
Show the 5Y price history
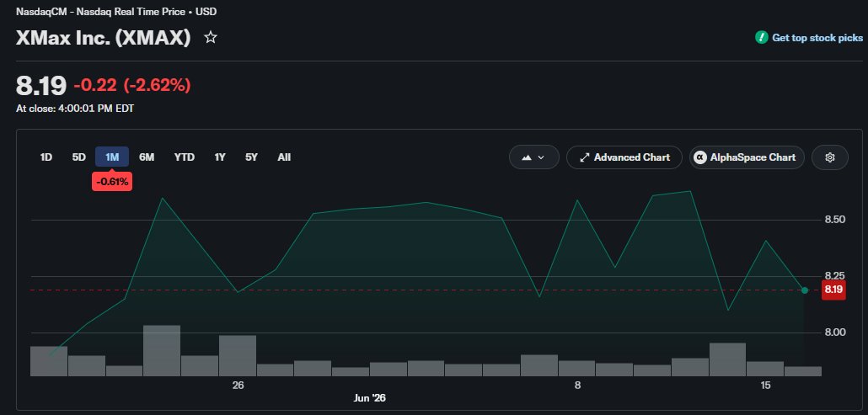coord(251,157)
